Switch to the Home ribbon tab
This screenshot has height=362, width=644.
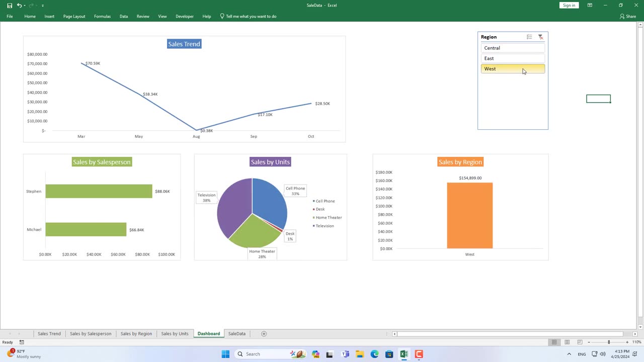coord(30,16)
